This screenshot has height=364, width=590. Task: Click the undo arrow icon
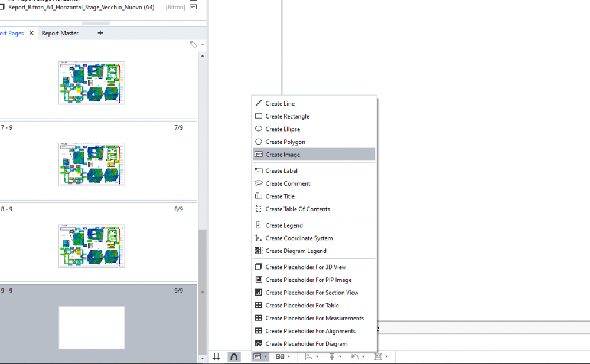tap(355, 356)
